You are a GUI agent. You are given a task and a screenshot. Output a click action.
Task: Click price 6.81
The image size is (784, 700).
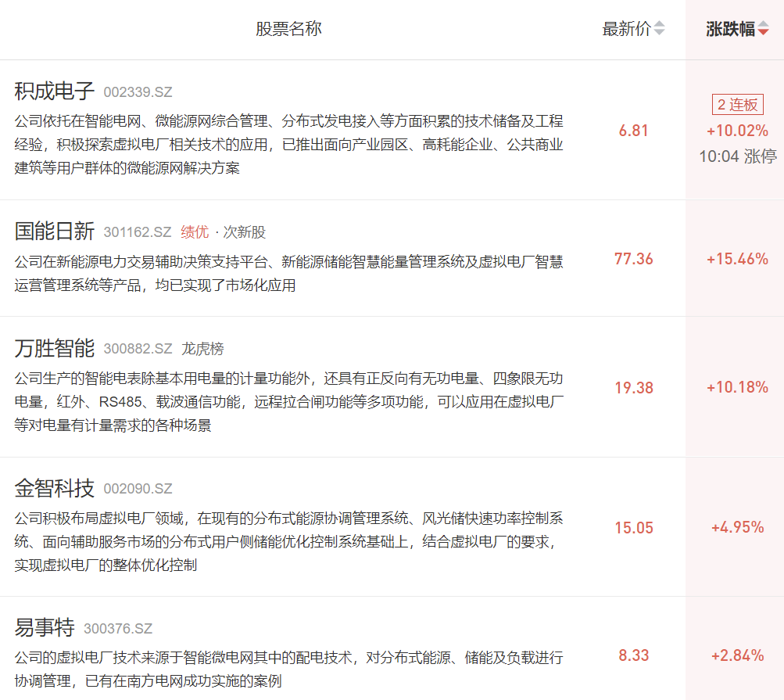(x=633, y=131)
